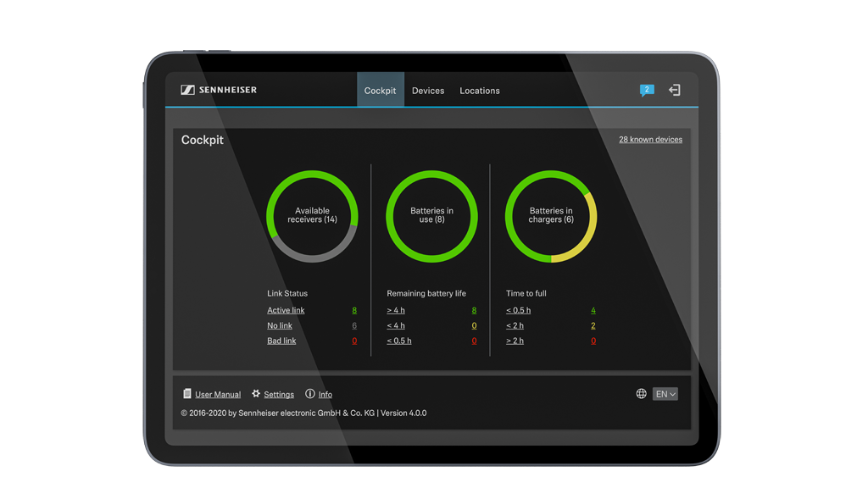Click the globe language icon
This screenshot has height=488, width=868.
point(642,394)
